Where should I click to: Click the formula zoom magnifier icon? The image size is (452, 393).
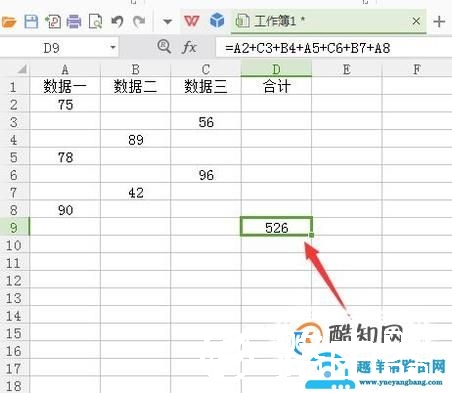click(x=164, y=47)
